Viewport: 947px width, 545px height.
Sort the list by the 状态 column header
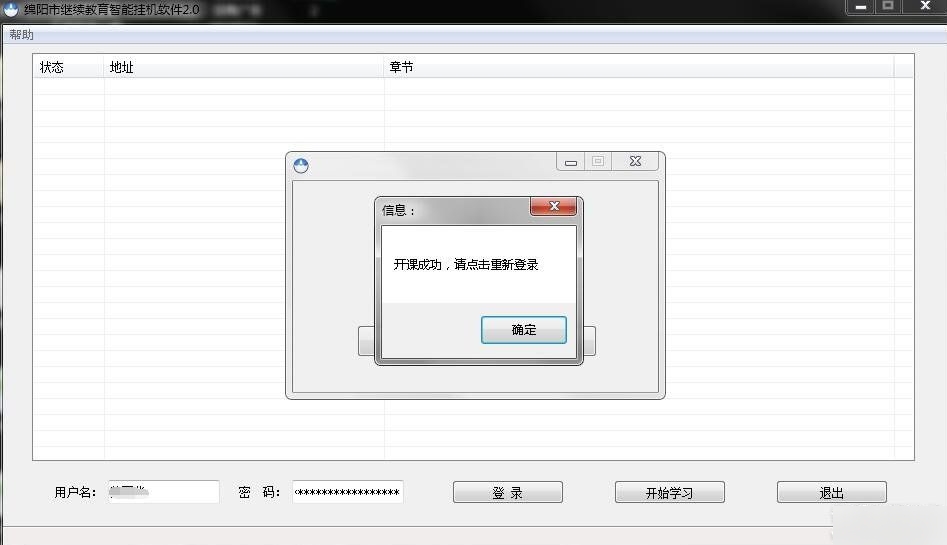[68, 67]
